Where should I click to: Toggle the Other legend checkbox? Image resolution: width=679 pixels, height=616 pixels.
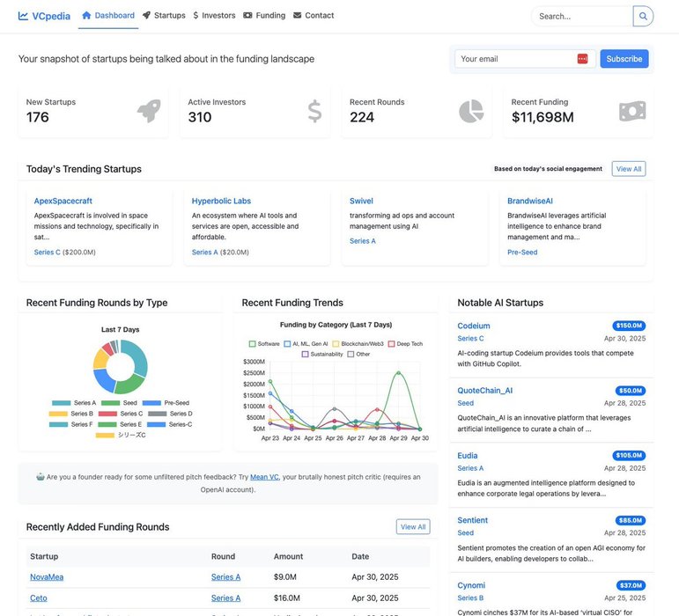coord(351,355)
